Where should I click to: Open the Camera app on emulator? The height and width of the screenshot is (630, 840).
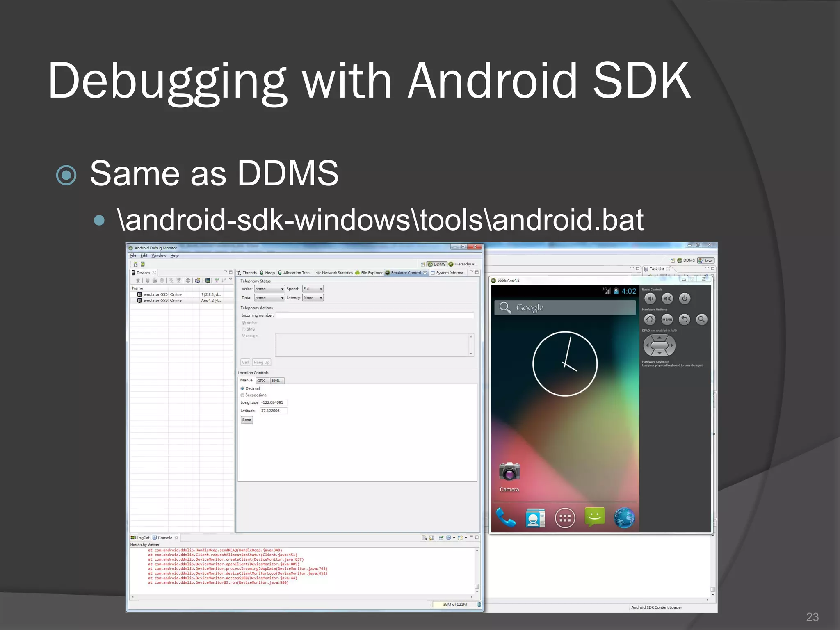(x=509, y=476)
